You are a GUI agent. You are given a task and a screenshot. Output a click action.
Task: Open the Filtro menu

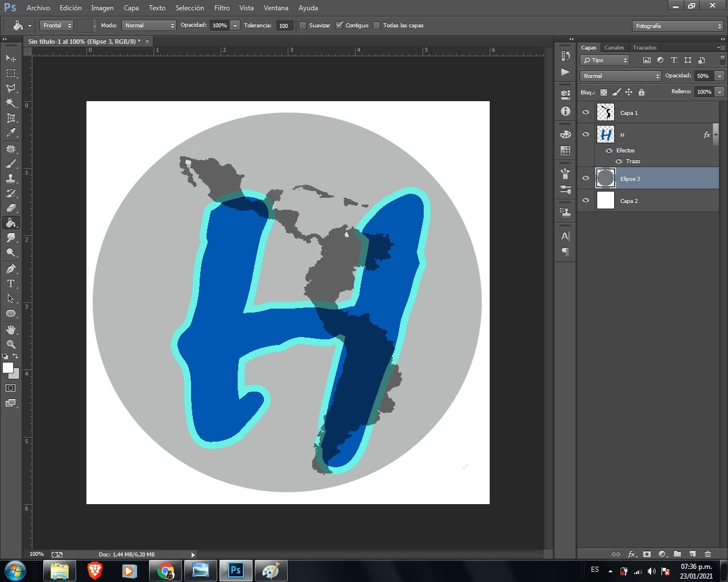coord(222,8)
